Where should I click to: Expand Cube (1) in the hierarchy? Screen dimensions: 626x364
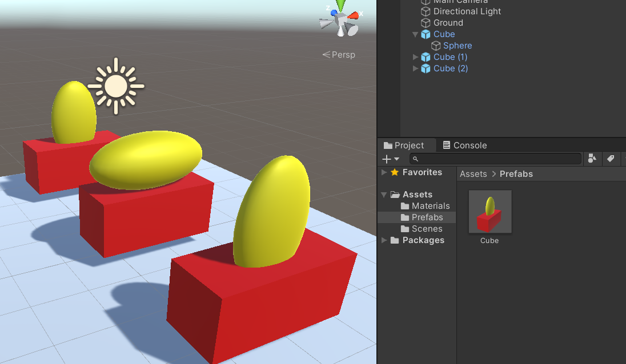(415, 56)
